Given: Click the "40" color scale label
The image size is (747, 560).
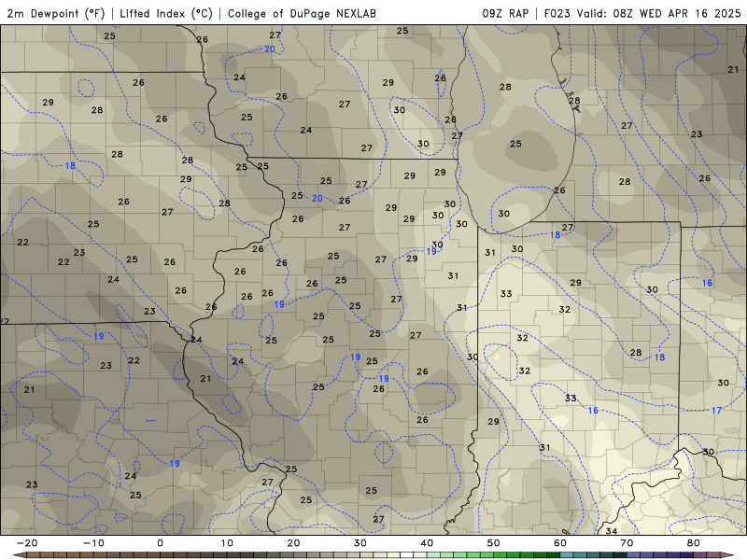Looking at the screenshot, I should (x=427, y=543).
